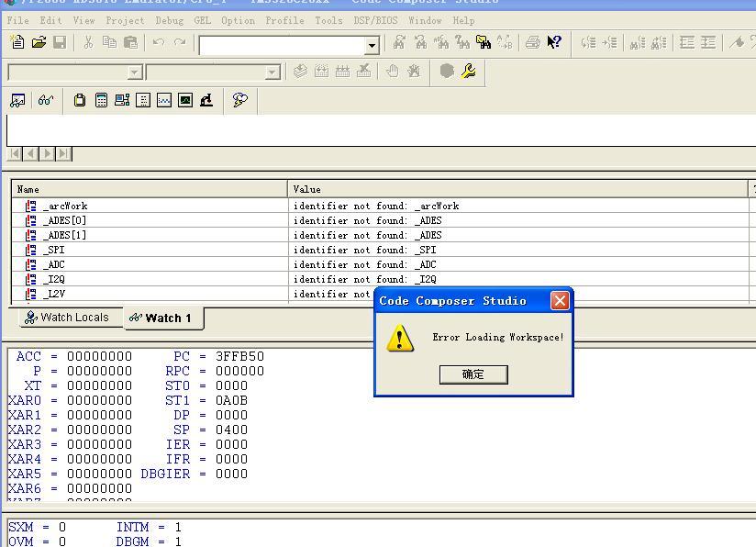Open the File menu
This screenshot has width=756, height=547.
(x=17, y=21)
